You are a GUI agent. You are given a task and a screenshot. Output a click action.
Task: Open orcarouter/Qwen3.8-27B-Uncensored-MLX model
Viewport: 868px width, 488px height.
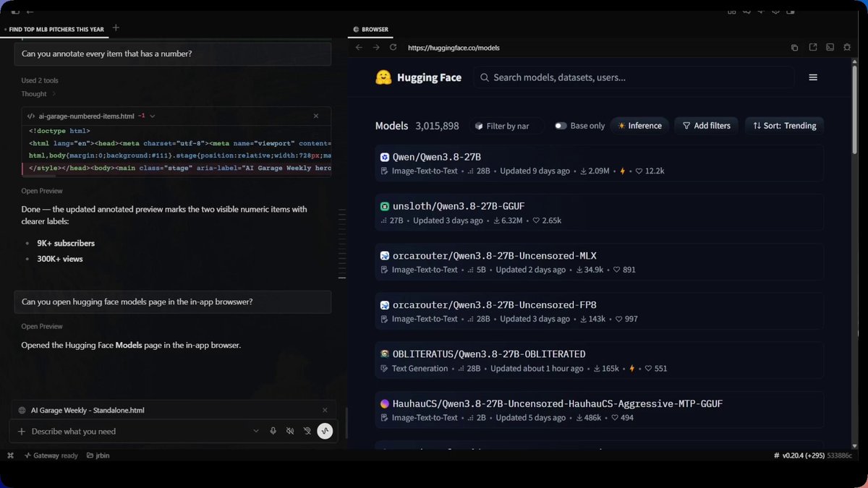494,255
